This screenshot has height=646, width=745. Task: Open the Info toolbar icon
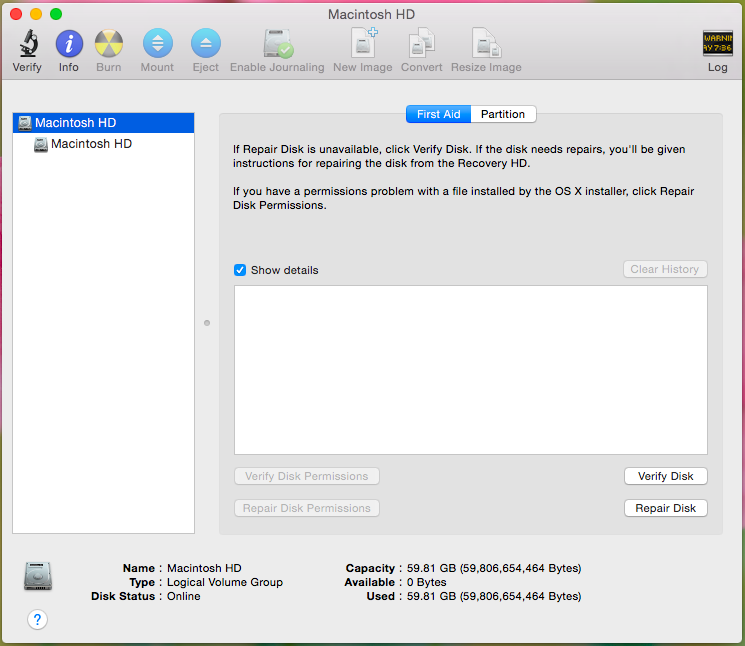(x=69, y=43)
